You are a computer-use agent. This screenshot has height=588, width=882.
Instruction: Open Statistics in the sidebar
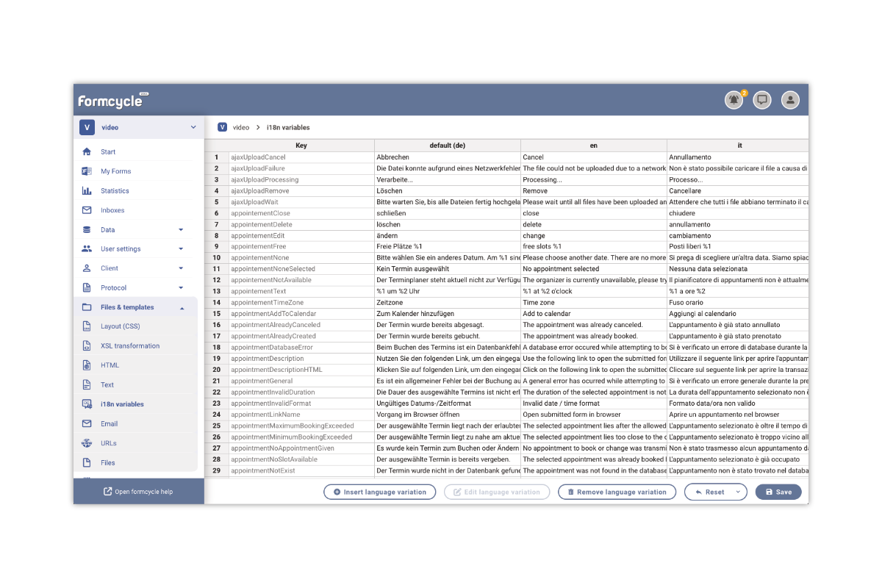(115, 191)
